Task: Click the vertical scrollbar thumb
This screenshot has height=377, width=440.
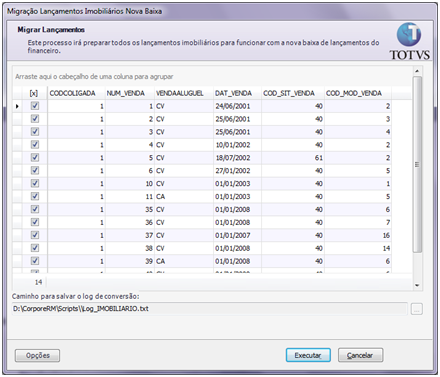Action: pos(417,164)
